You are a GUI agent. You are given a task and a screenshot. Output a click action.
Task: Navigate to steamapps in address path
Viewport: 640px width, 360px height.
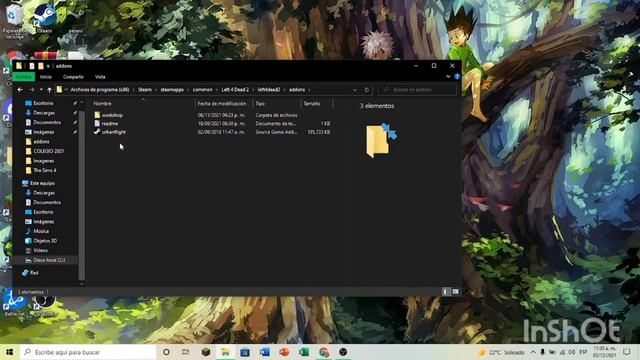click(172, 90)
